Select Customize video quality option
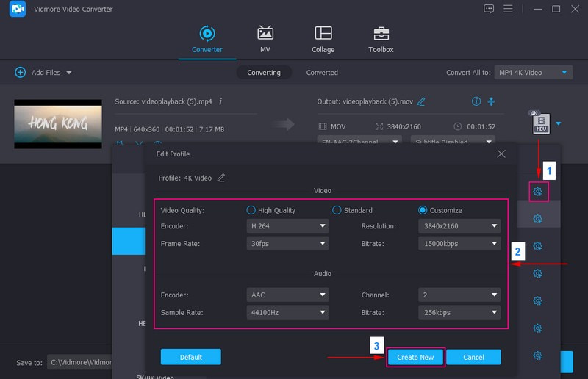This screenshot has width=588, height=379. [x=423, y=210]
